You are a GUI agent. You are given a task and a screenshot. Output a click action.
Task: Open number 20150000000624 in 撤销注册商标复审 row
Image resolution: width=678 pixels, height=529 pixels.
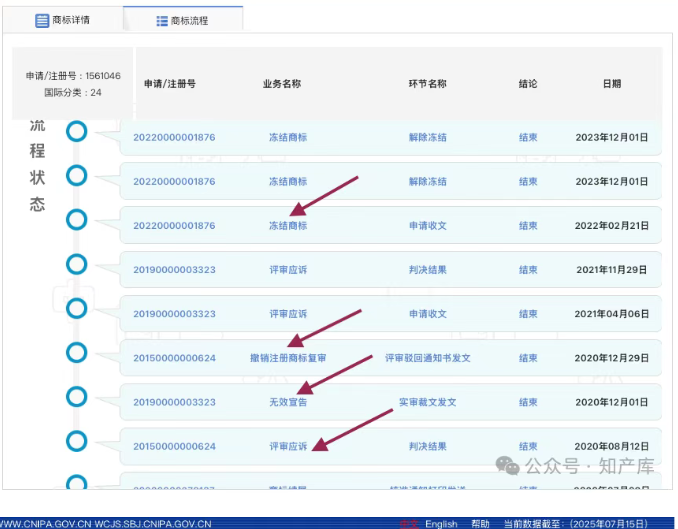point(174,358)
